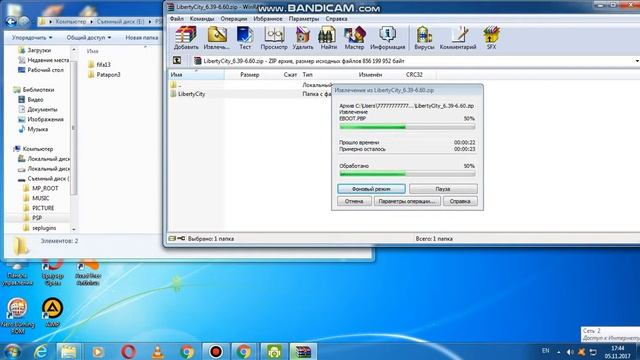Click the Найти (Find) binoculars icon
640x360 pixels.
point(328,38)
